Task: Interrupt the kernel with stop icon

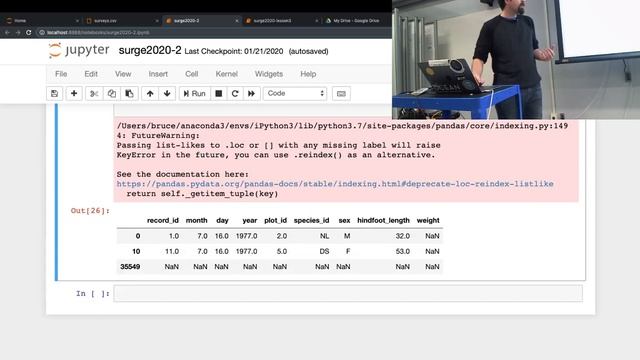Action: point(219,93)
